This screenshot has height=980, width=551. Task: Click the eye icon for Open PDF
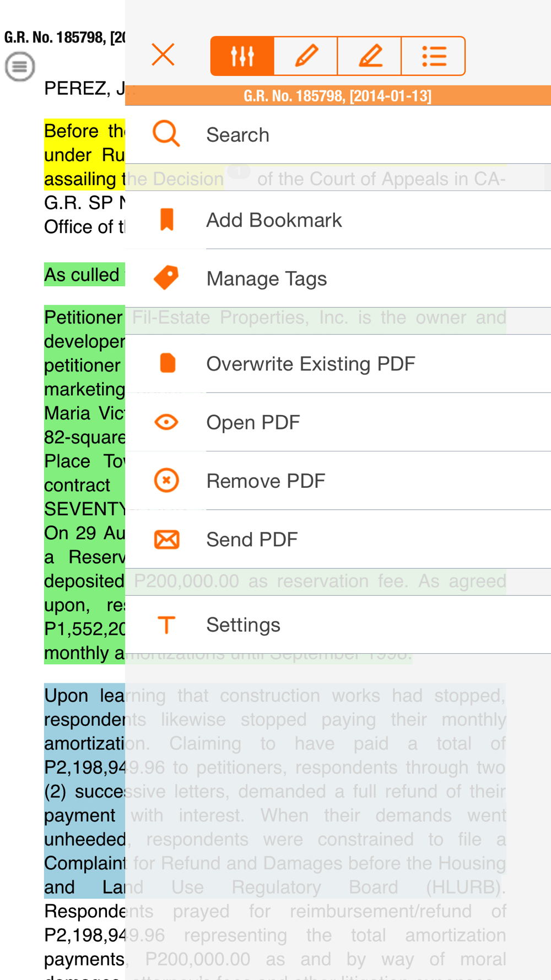(x=166, y=422)
